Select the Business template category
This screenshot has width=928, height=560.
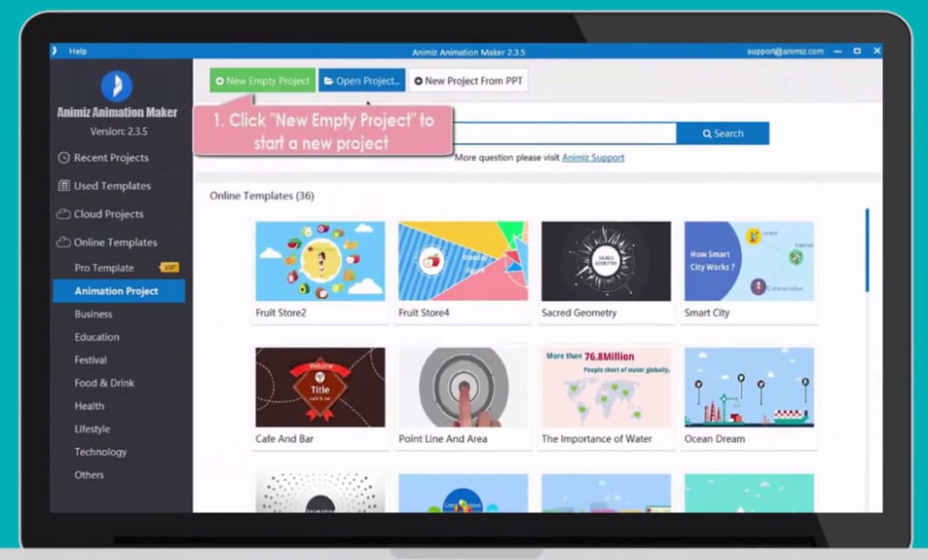pyautogui.click(x=94, y=315)
